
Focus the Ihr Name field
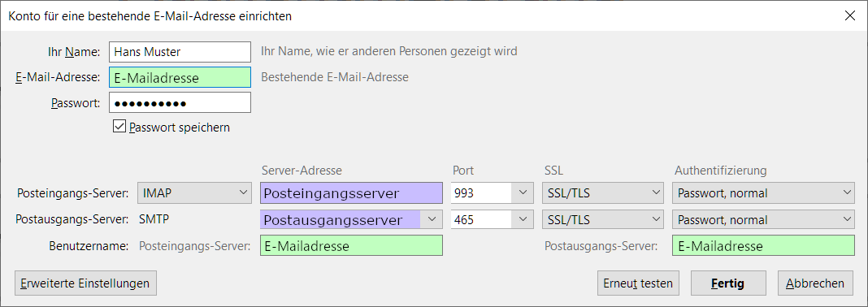tap(180, 52)
